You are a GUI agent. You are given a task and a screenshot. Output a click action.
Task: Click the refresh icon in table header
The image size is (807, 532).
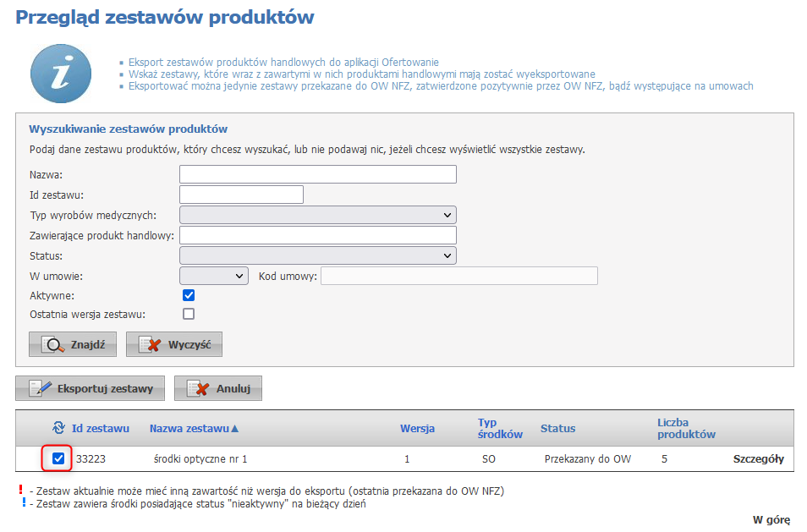pos(58,428)
